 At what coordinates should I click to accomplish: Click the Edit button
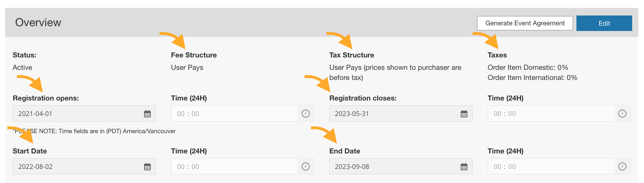(x=604, y=23)
